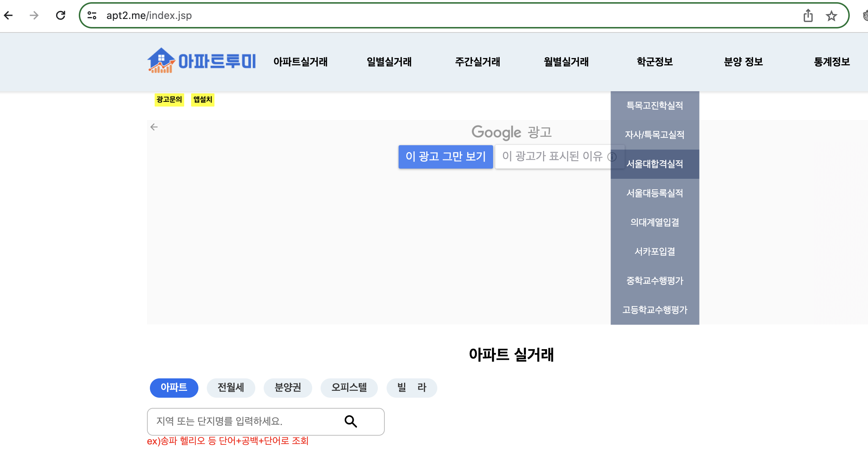Select the 오피스텔 property type pill
The height and width of the screenshot is (459, 868).
pos(349,387)
